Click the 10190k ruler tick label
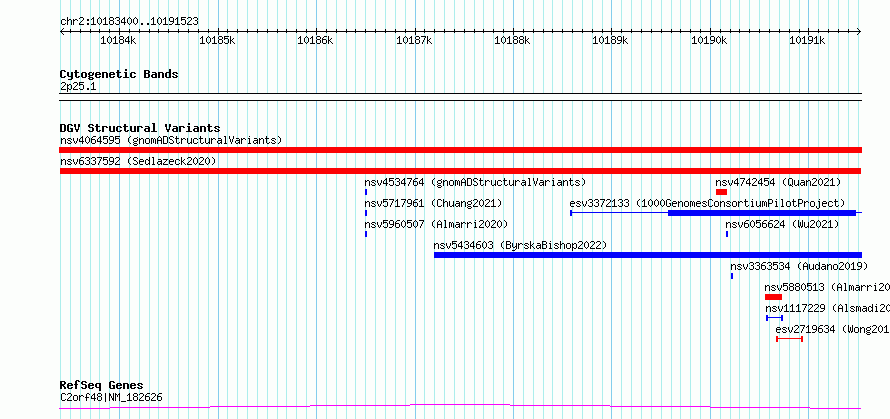The width and height of the screenshot is (890, 419). point(709,40)
